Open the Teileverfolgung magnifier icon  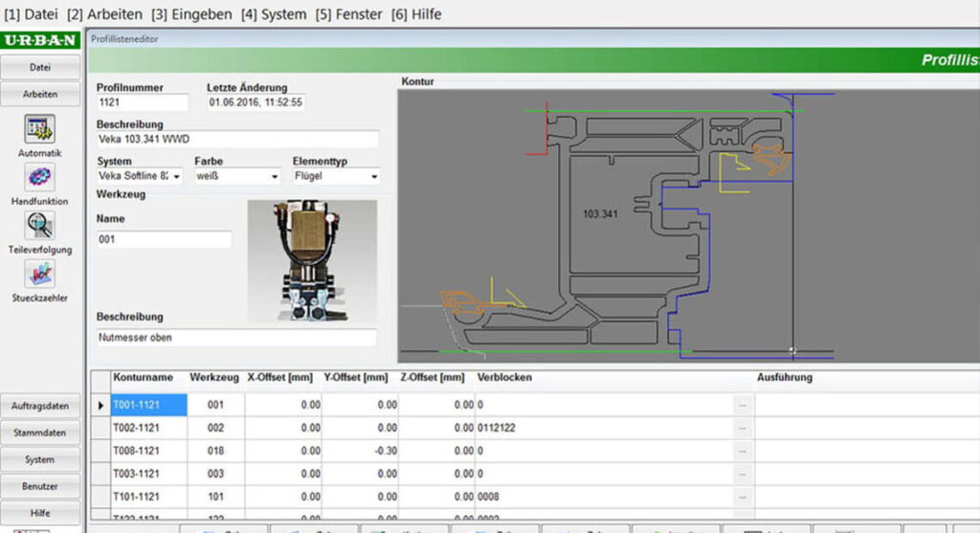pyautogui.click(x=39, y=226)
